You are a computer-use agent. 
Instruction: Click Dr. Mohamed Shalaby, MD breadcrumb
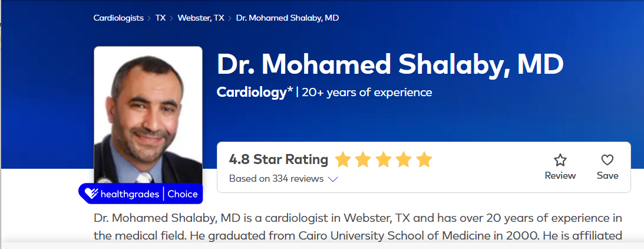pyautogui.click(x=288, y=18)
